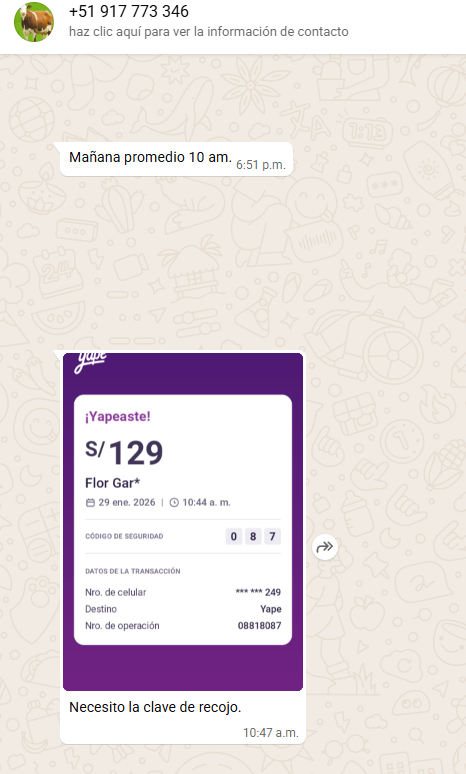Click the calendar icon beside 29 ene. 2026
Screen dimensions: 466x774
90,503
